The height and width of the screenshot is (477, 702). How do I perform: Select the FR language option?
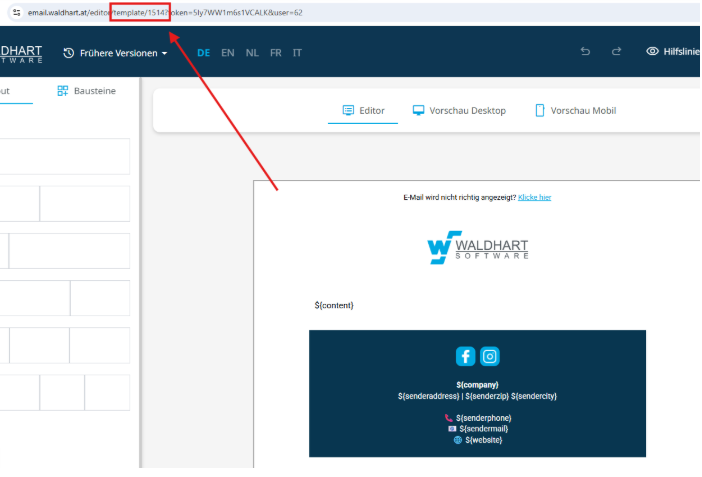(x=275, y=53)
